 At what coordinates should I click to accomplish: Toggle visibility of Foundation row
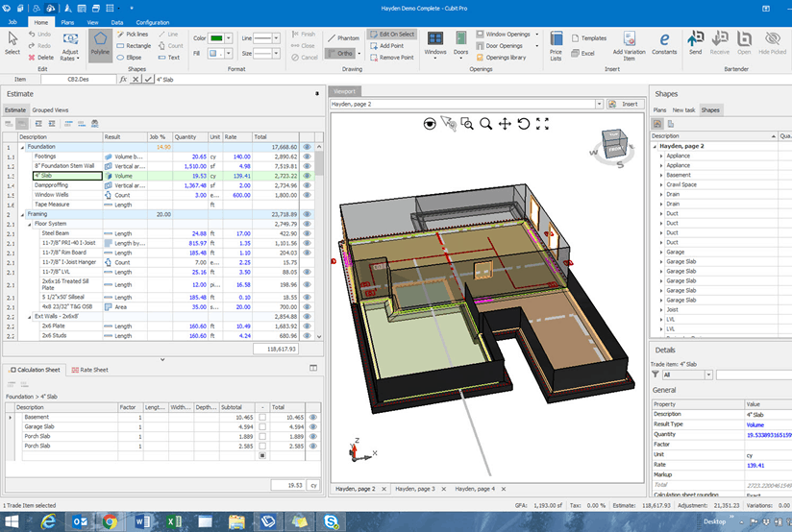pyautogui.click(x=307, y=147)
